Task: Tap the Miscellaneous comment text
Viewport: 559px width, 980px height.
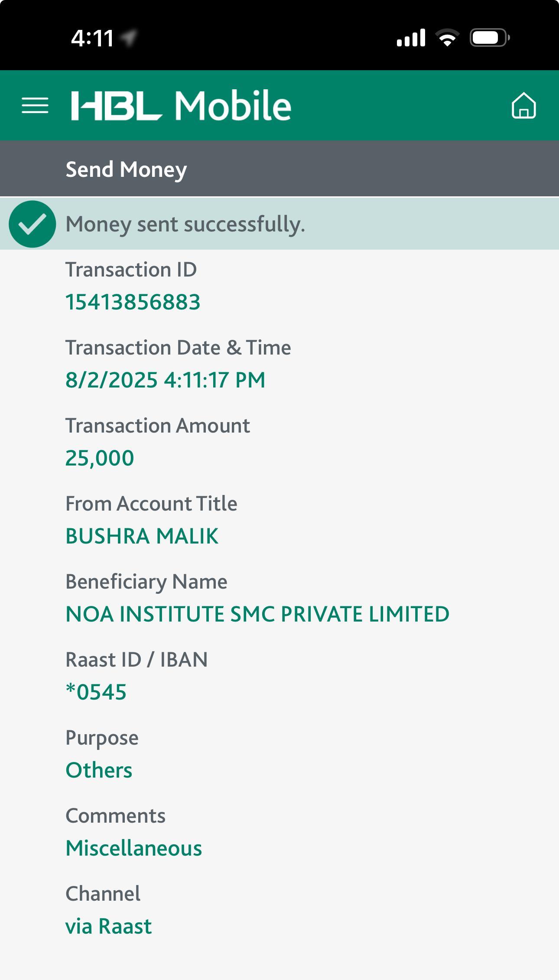Action: click(133, 848)
